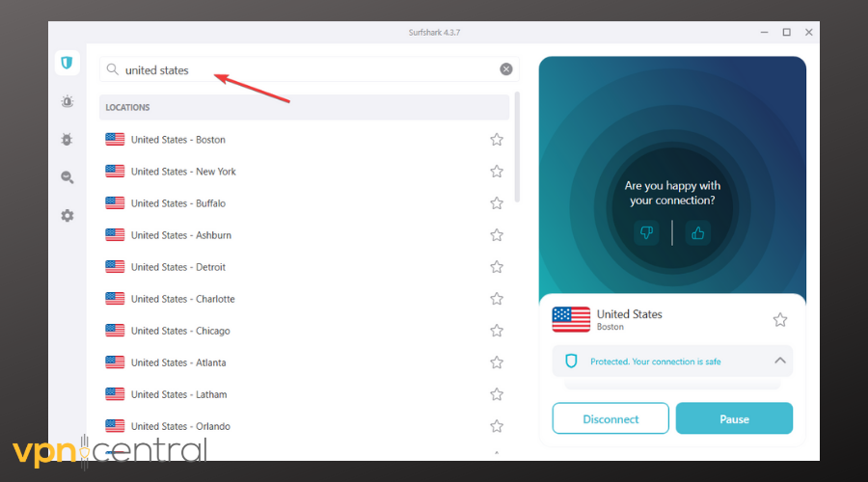Image resolution: width=868 pixels, height=482 pixels.
Task: Give thumbs up on connection quality
Action: tap(697, 232)
